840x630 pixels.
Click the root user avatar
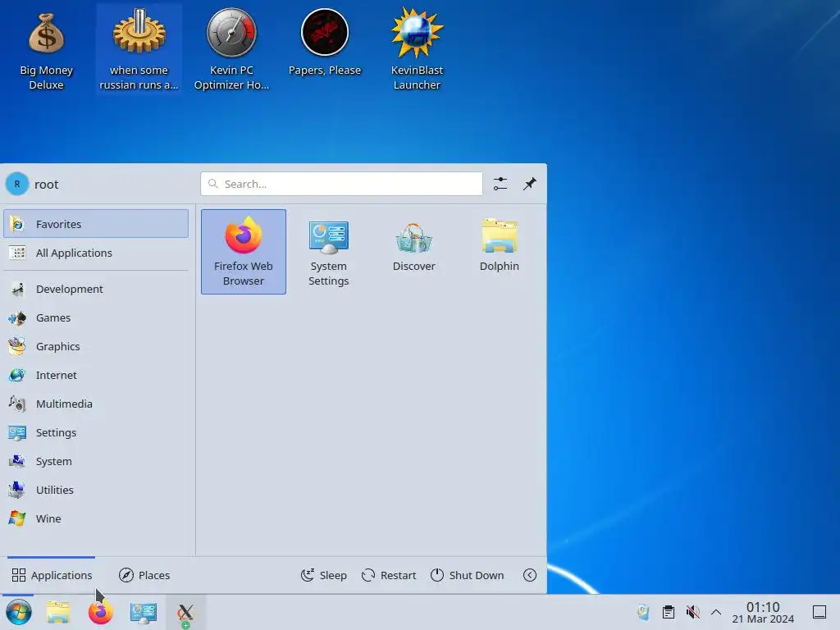click(17, 184)
